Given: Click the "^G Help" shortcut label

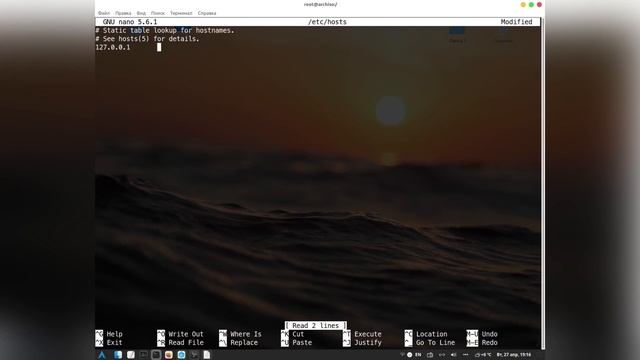Looking at the screenshot, I should pos(109,334).
